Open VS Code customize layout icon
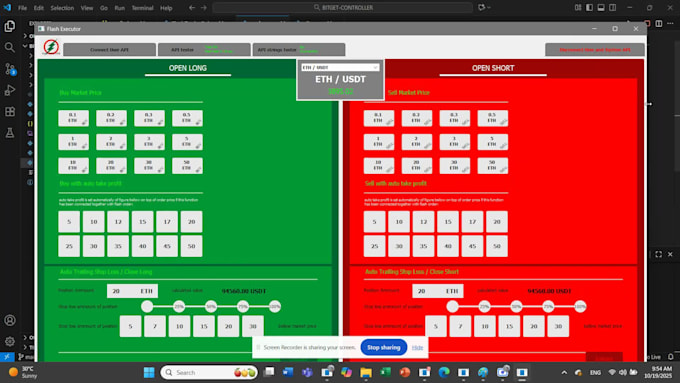 (x=578, y=7)
